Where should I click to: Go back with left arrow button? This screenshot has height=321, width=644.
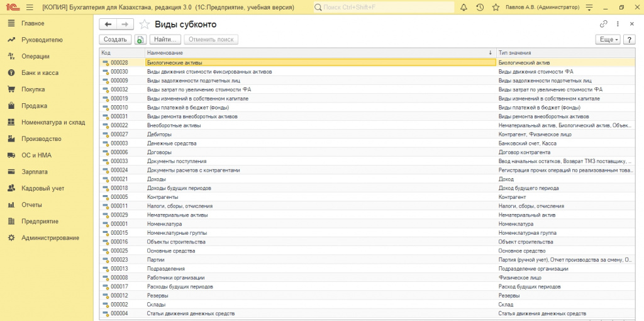point(108,25)
